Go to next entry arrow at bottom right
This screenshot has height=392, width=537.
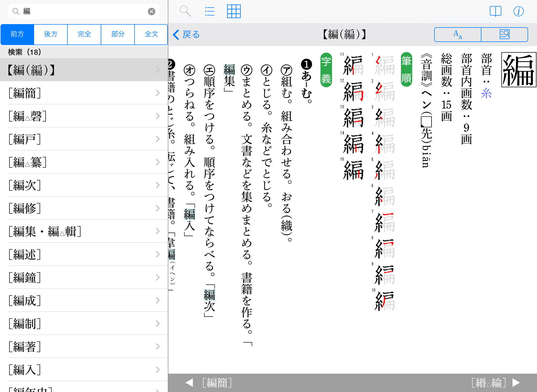tap(516, 383)
